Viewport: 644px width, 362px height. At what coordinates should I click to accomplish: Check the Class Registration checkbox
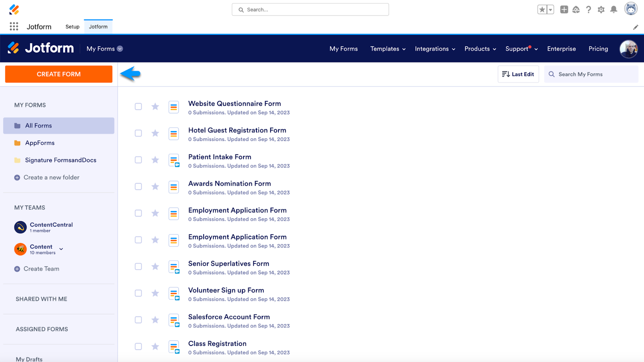138,346
